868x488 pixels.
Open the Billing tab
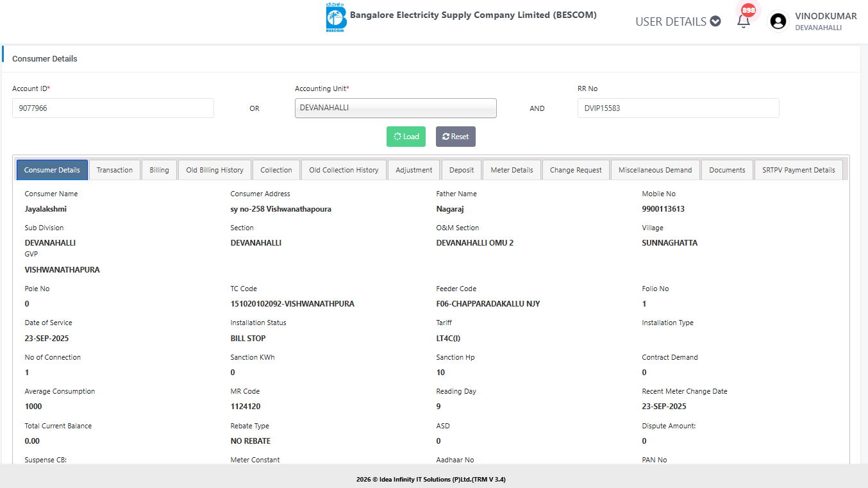pos(159,170)
